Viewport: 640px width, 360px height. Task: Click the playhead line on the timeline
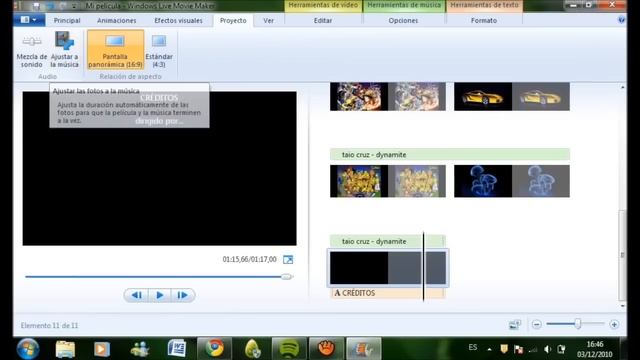(x=423, y=266)
